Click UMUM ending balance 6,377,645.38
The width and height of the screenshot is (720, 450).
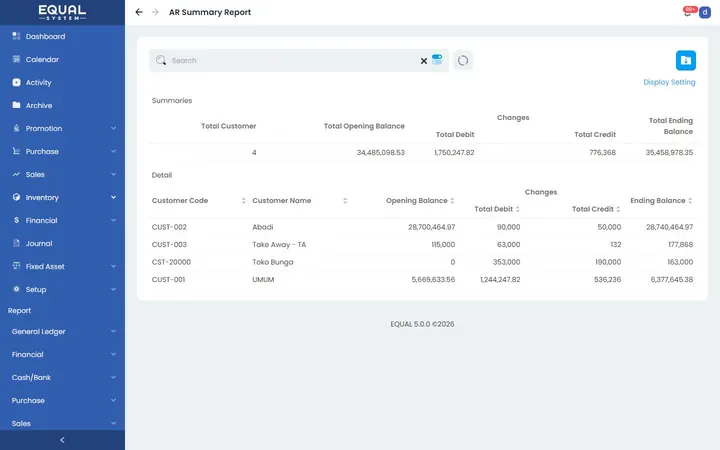672,279
